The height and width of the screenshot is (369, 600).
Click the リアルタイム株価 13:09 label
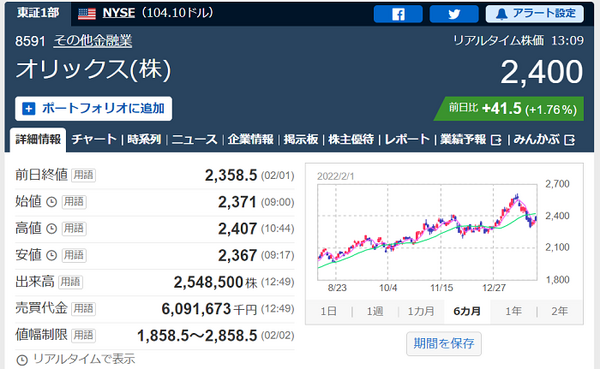518,40
